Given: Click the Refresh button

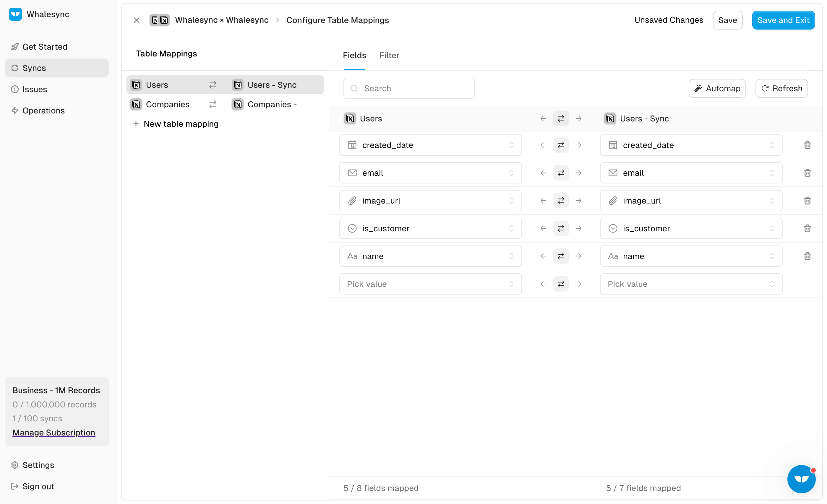Looking at the screenshot, I should click(x=781, y=88).
